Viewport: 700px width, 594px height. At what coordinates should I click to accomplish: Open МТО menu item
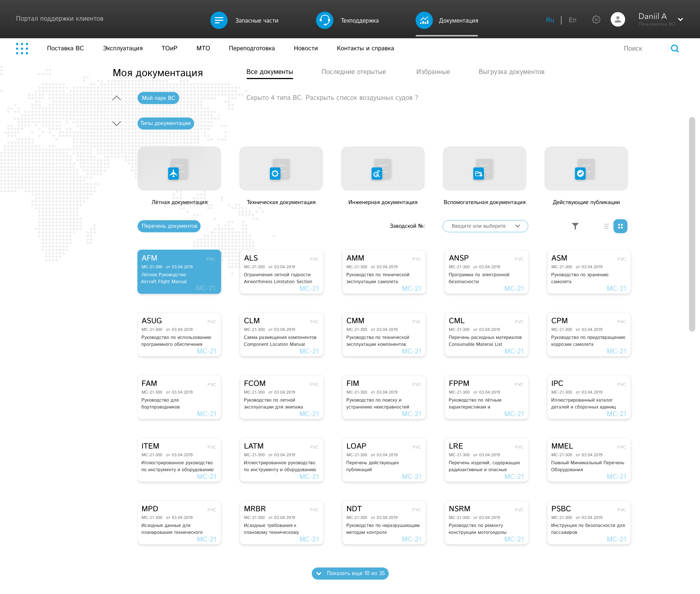tap(203, 48)
